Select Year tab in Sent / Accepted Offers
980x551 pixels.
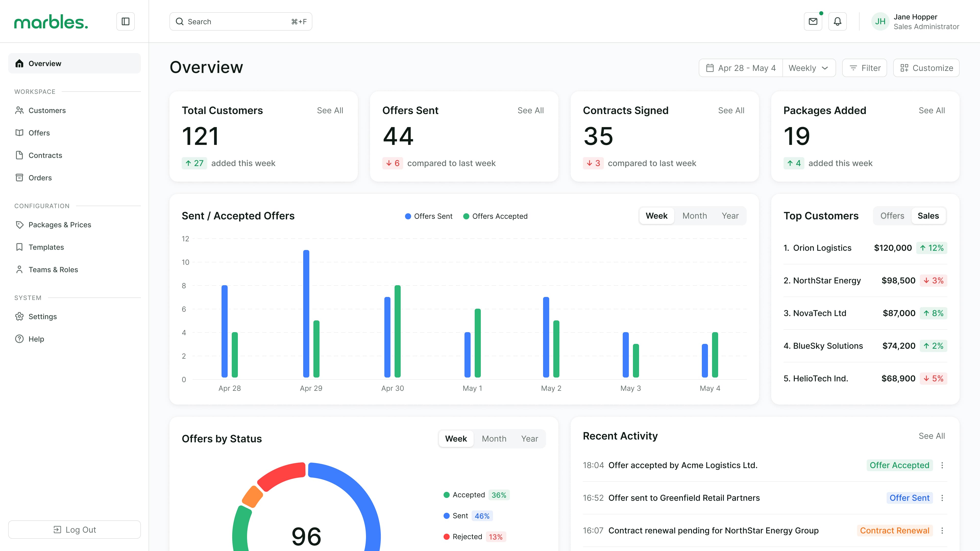[x=730, y=216]
